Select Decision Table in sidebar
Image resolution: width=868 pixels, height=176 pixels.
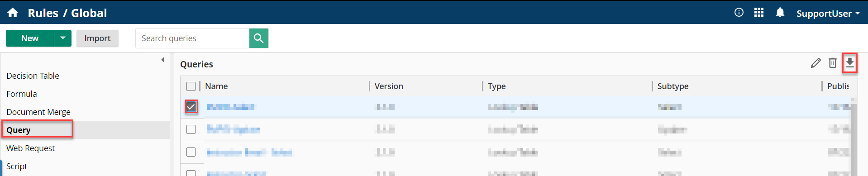pos(33,76)
